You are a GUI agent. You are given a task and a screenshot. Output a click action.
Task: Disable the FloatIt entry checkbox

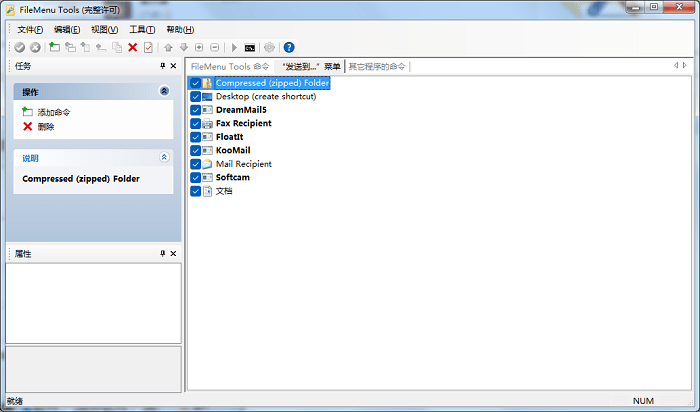tap(195, 137)
